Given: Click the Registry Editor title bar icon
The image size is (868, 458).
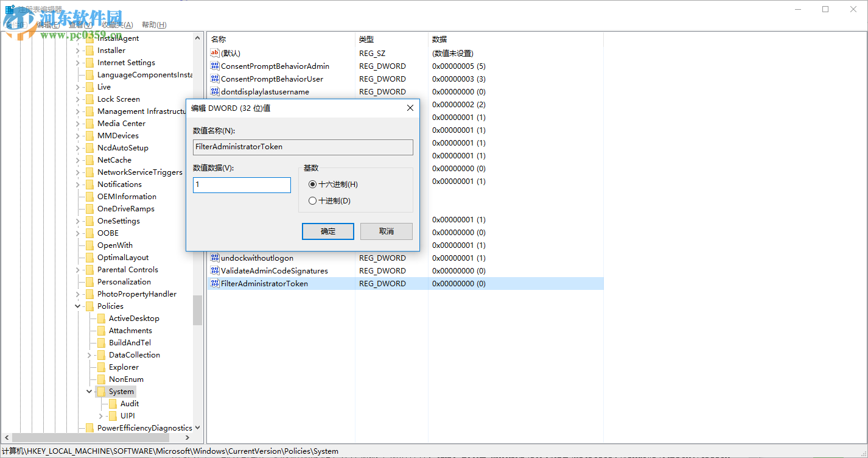Looking at the screenshot, I should pyautogui.click(x=9, y=9).
